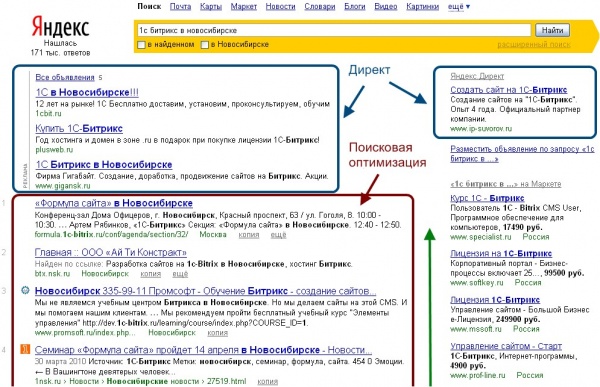
Task: Click inside the search query field
Action: pyautogui.click(x=334, y=30)
